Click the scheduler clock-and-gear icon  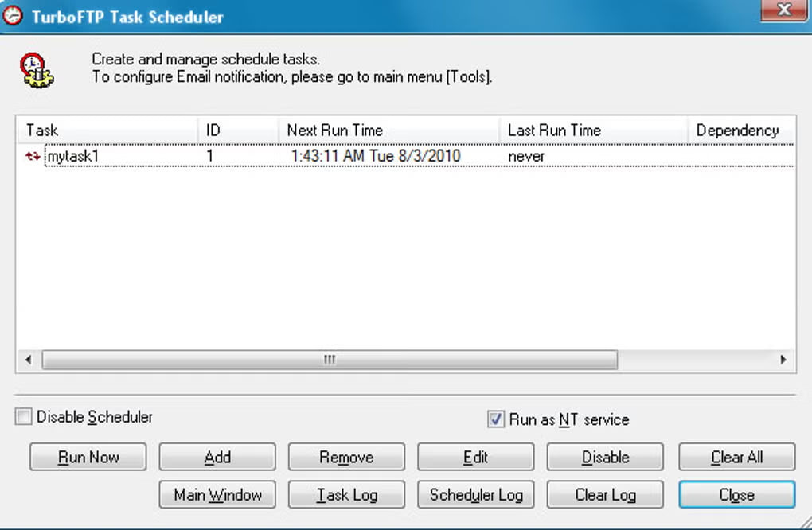pyautogui.click(x=37, y=70)
